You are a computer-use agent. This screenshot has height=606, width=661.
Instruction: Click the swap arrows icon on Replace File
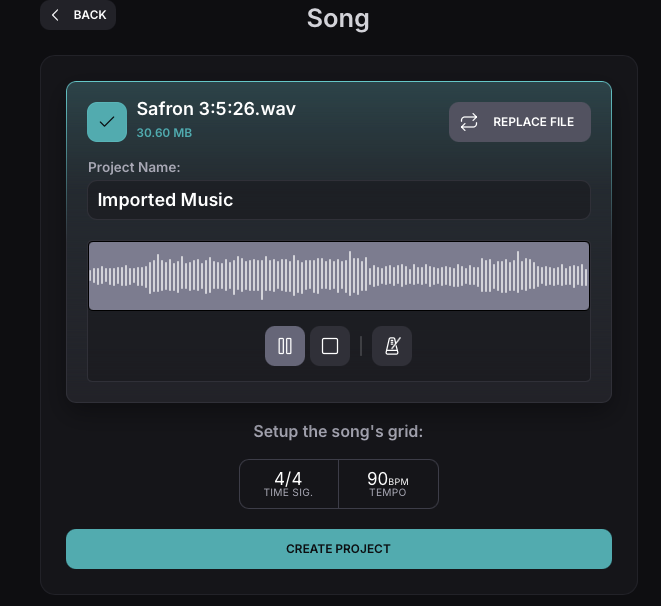[469, 122]
